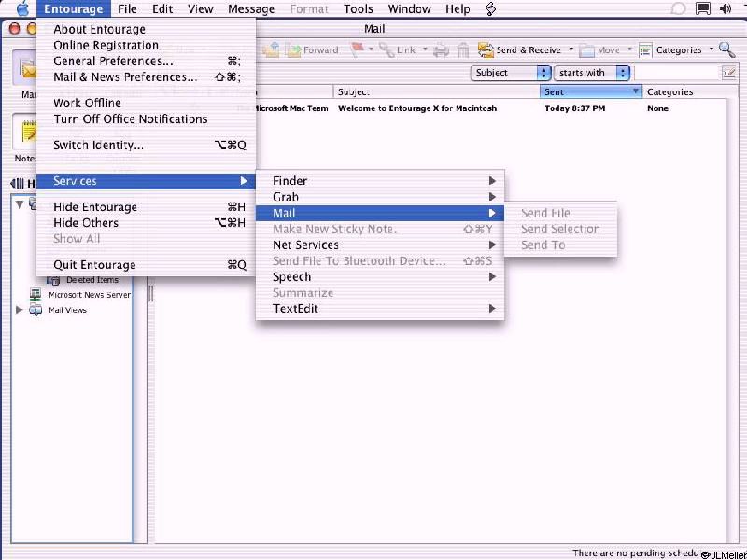
Task: Click the display icon in menu bar
Action: [x=703, y=9]
